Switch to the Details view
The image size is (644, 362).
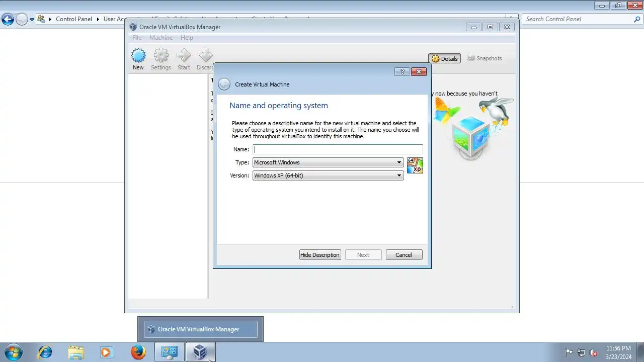tap(444, 58)
